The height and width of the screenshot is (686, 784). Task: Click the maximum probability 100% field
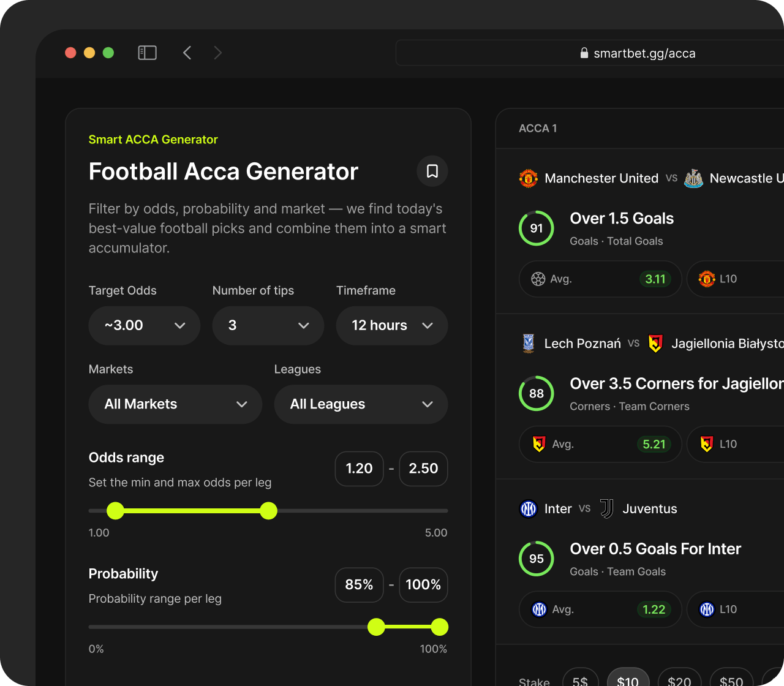(423, 585)
